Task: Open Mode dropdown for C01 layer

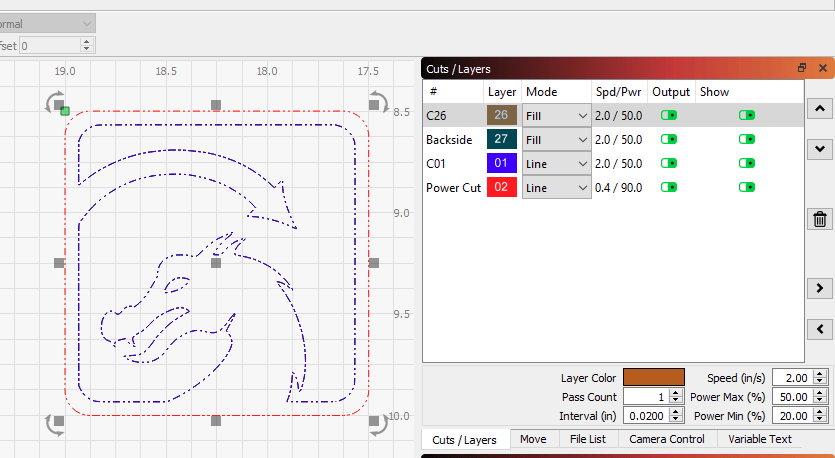Action: 556,163
